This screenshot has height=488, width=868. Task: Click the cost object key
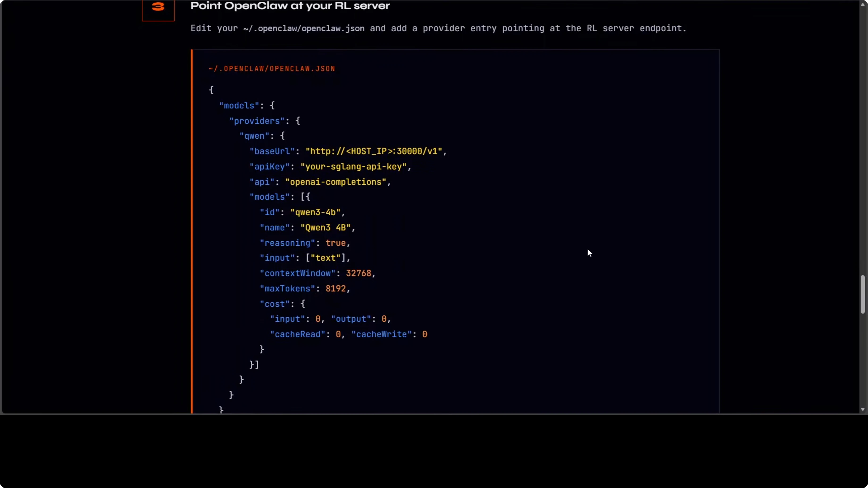coord(274,303)
